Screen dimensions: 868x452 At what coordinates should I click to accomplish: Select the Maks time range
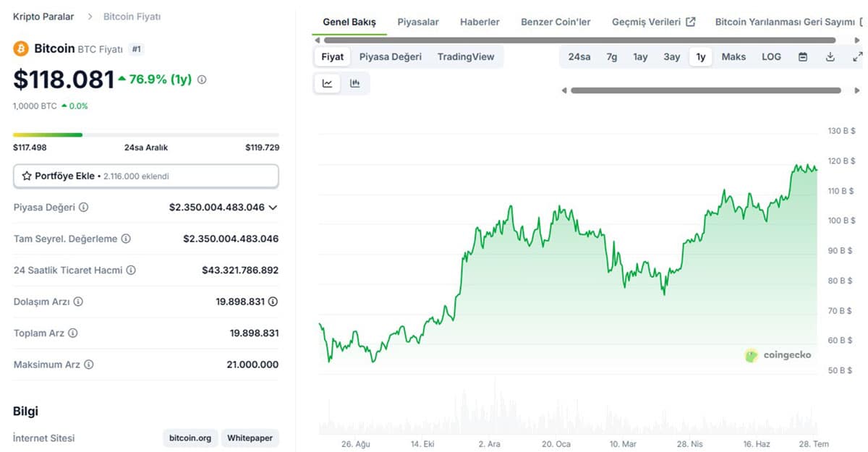733,56
